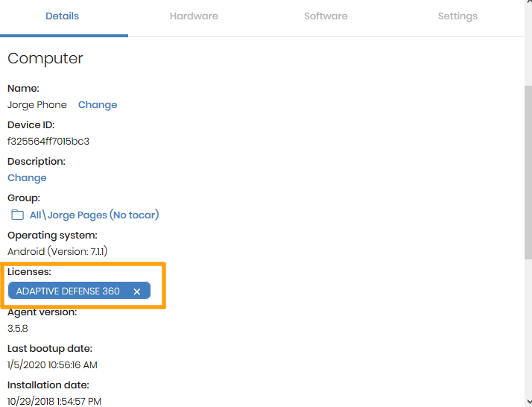This screenshot has width=532, height=407.
Task: Click the Device ID value f325564ff7015bc3
Action: pyautogui.click(x=48, y=141)
